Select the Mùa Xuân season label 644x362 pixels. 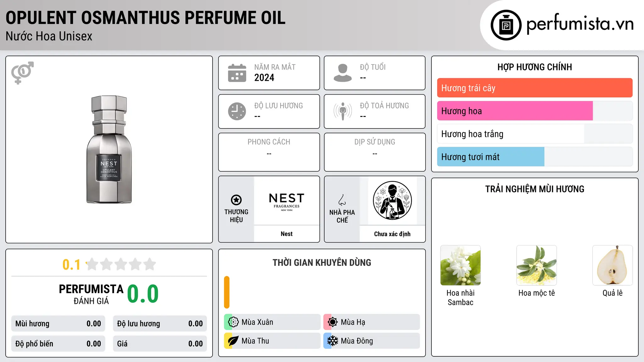point(257,322)
